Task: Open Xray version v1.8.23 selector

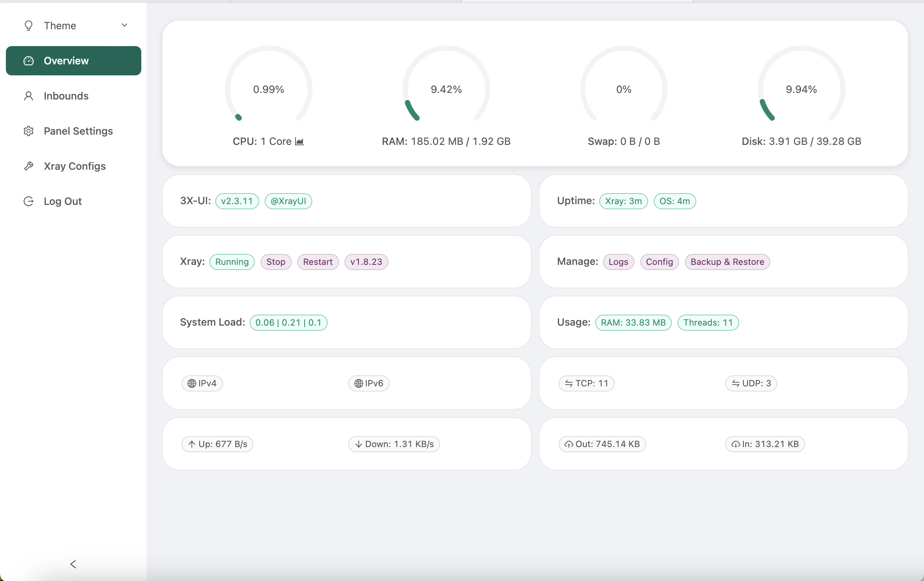Action: [x=366, y=262]
